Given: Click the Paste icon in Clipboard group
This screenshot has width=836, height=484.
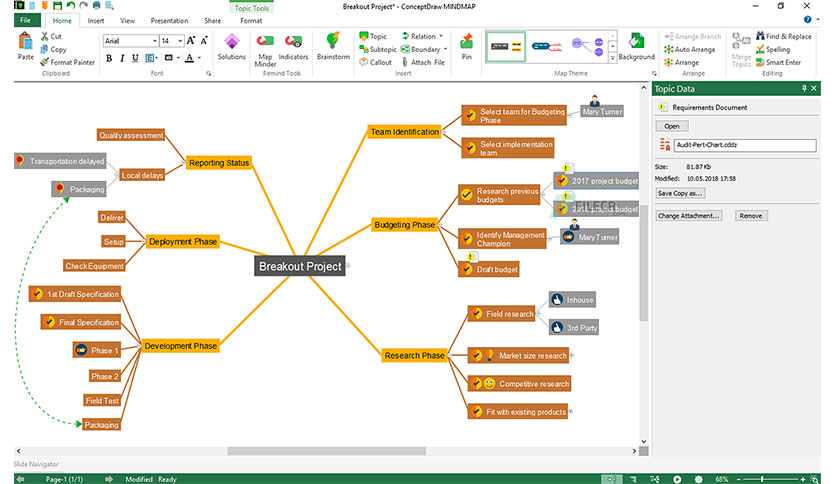Looking at the screenshot, I should pos(25,42).
